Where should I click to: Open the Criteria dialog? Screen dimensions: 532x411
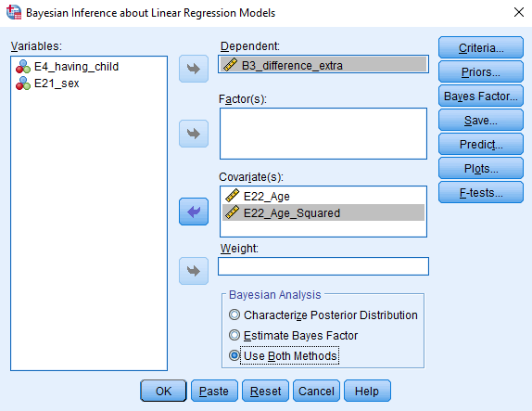click(481, 48)
